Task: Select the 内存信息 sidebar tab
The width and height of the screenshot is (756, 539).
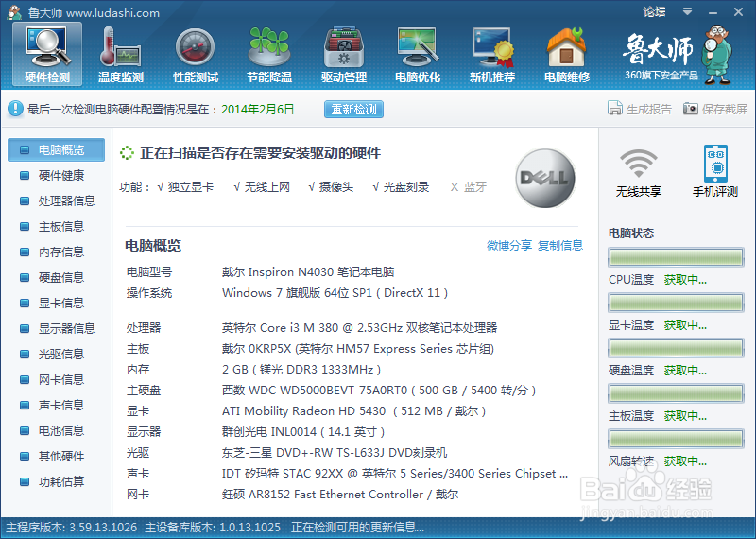Action: pos(57,252)
